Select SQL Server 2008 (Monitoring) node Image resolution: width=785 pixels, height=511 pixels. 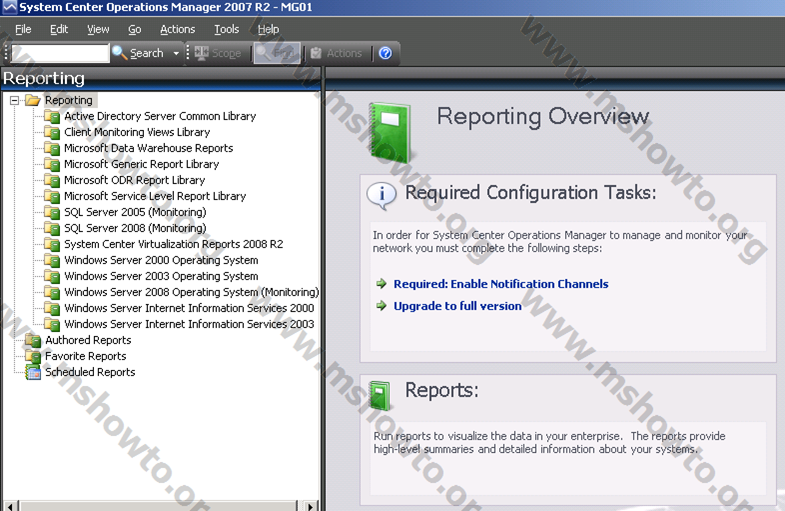pyautogui.click(x=135, y=228)
